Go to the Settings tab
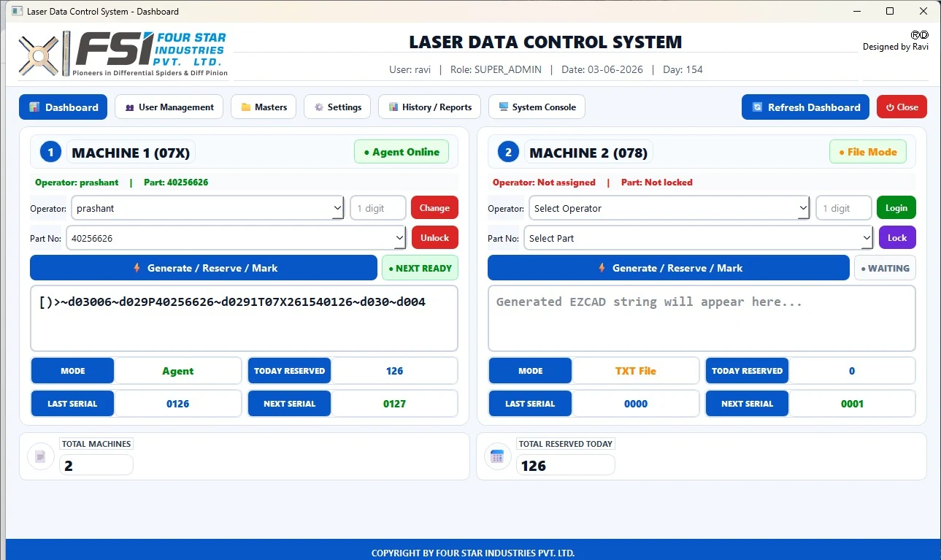 click(337, 107)
